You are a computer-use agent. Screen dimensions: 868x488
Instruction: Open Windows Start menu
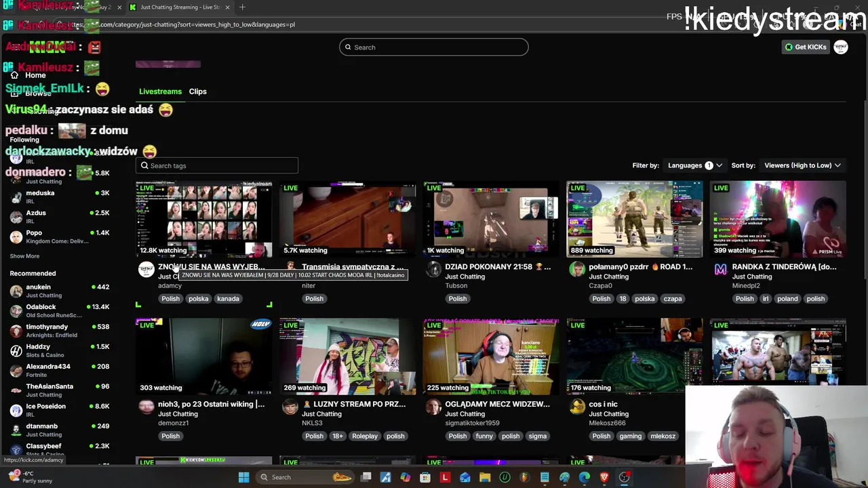pos(243,477)
